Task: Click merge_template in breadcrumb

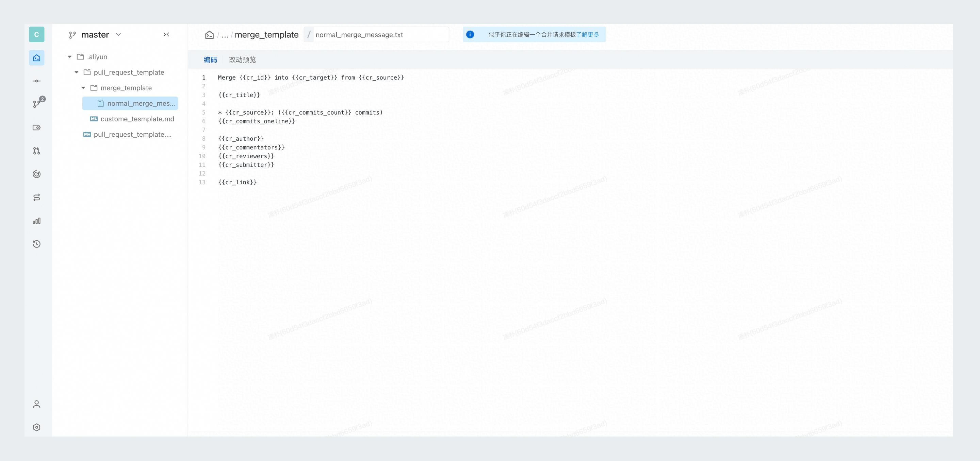Action: 266,35
